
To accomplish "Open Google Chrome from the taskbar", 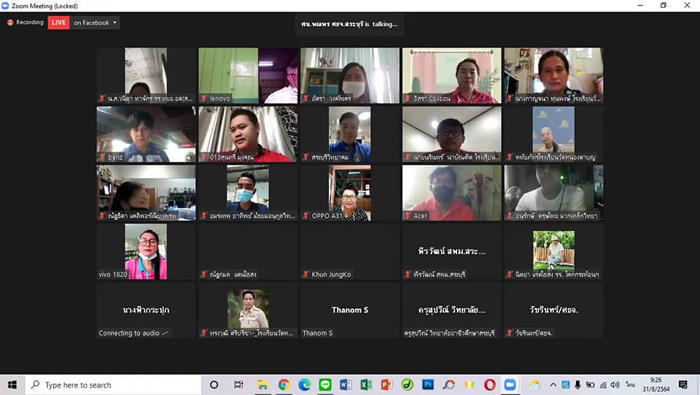I will coord(283,385).
